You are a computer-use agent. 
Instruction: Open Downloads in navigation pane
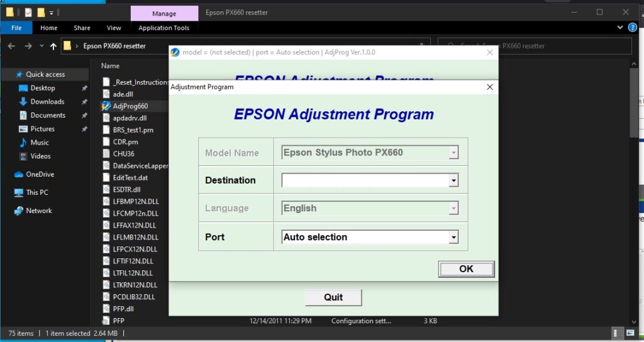click(x=47, y=101)
